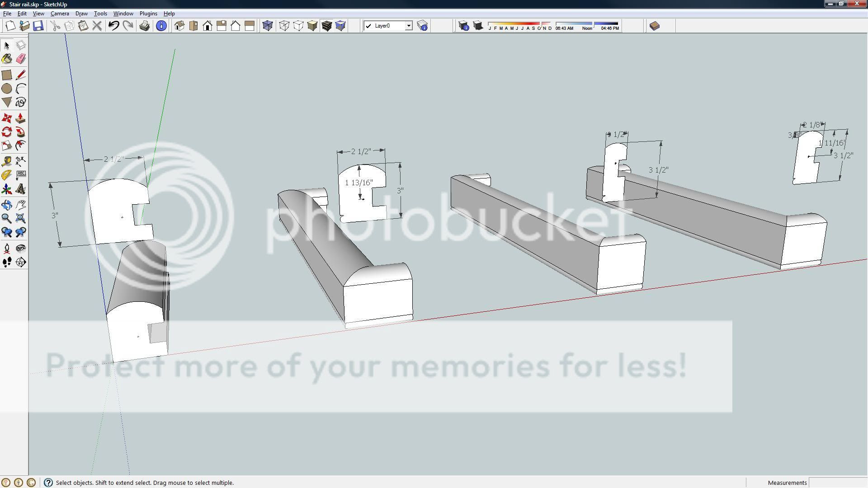This screenshot has width=868, height=488.
Task: Select the Follow Me tool
Action: pyautogui.click(x=21, y=132)
